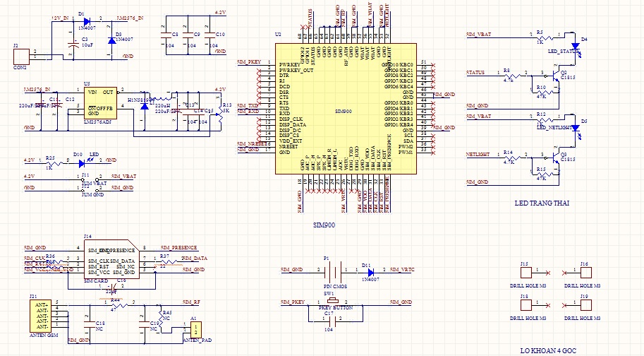The width and height of the screenshot is (644, 356).
Task: Click the SIM_RF net label
Action: click(191, 302)
